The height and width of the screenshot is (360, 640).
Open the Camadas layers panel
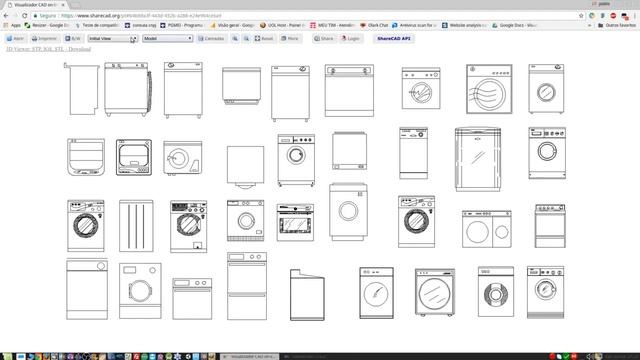pos(211,38)
